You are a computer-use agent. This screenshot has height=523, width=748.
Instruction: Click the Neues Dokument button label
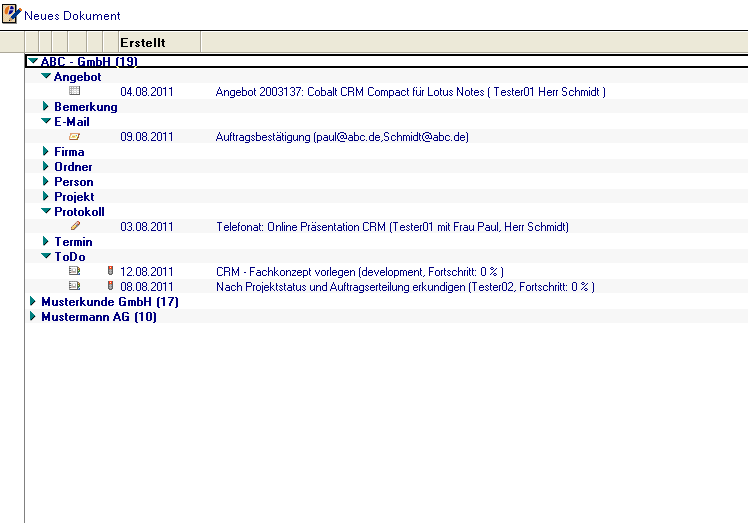point(72,16)
